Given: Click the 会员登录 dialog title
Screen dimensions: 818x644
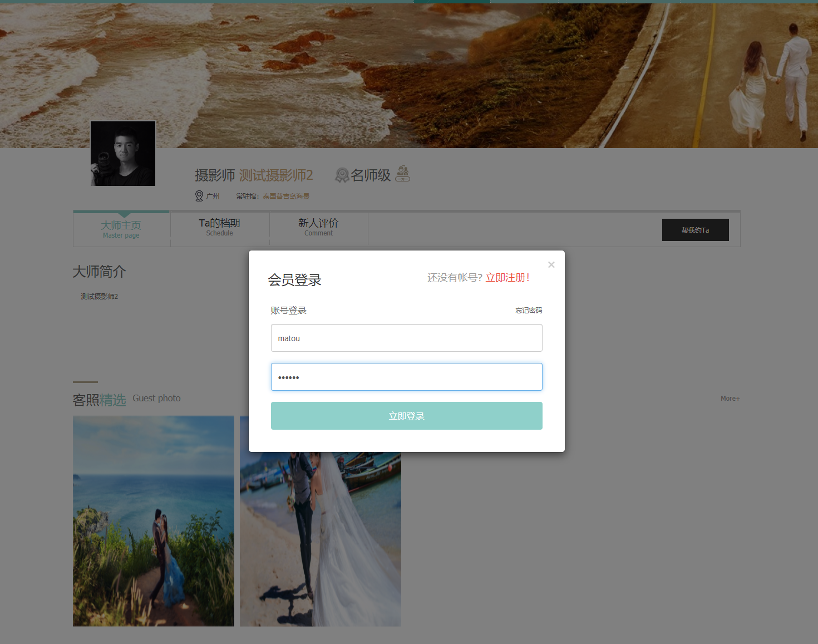Looking at the screenshot, I should coord(295,280).
